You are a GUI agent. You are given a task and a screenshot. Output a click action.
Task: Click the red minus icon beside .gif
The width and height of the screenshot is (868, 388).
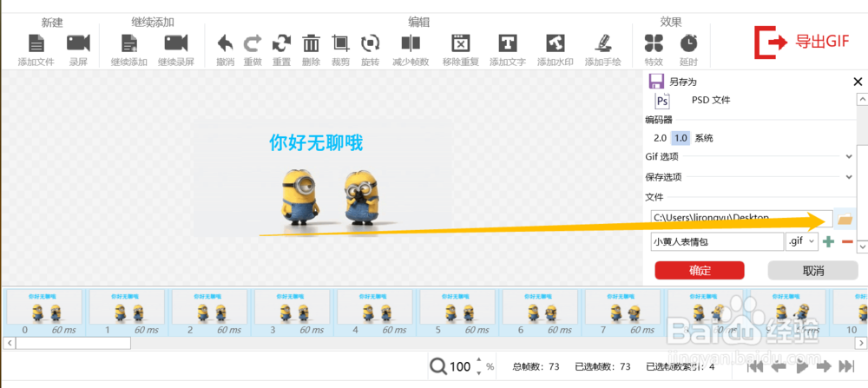click(x=847, y=242)
